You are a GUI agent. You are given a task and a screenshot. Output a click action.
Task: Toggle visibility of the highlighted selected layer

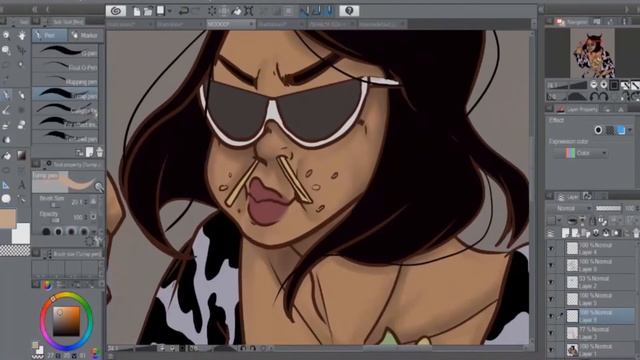[551, 316]
